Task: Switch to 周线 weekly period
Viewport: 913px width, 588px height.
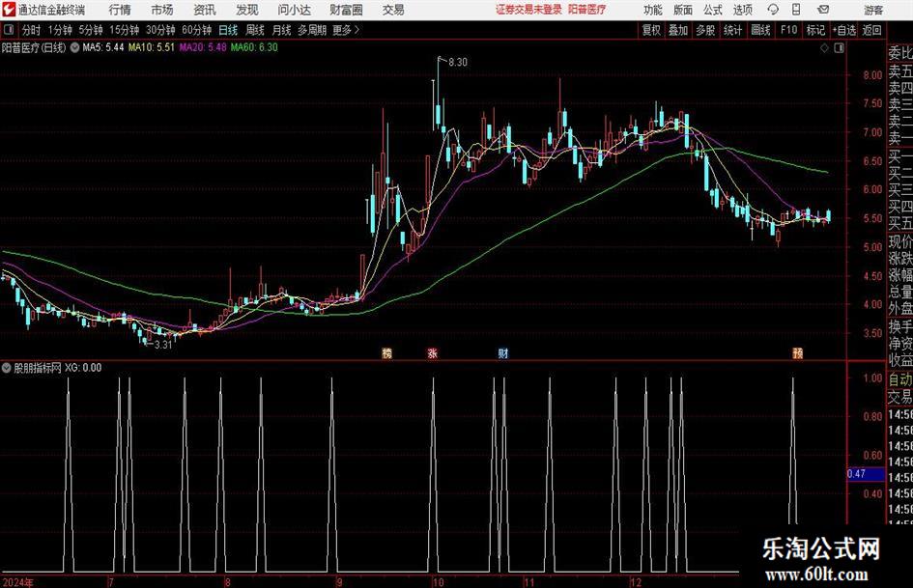Action: coord(255,30)
